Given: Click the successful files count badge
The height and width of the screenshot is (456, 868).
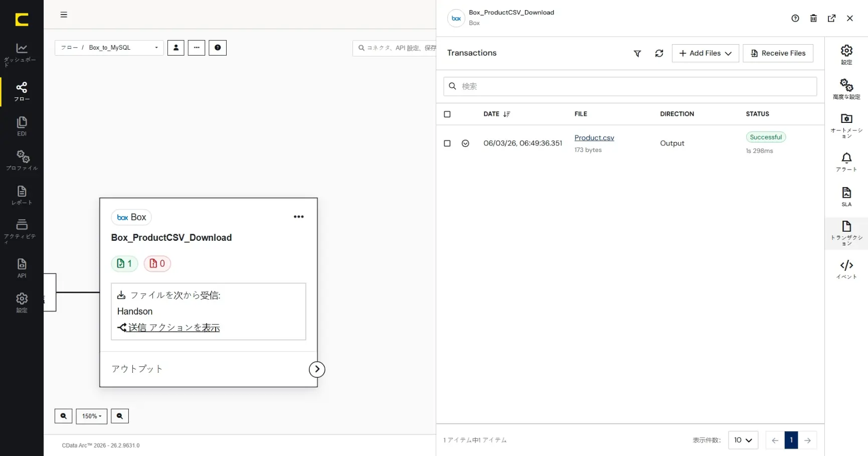Looking at the screenshot, I should (124, 263).
